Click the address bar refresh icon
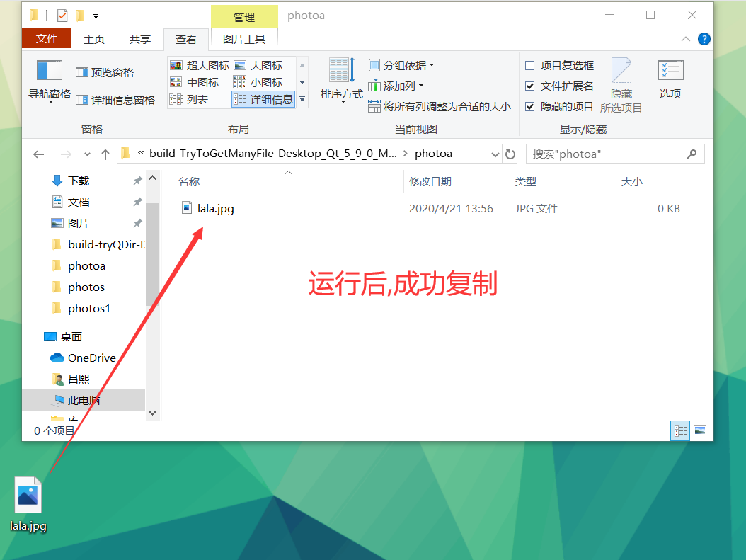The width and height of the screenshot is (746, 560). click(510, 154)
